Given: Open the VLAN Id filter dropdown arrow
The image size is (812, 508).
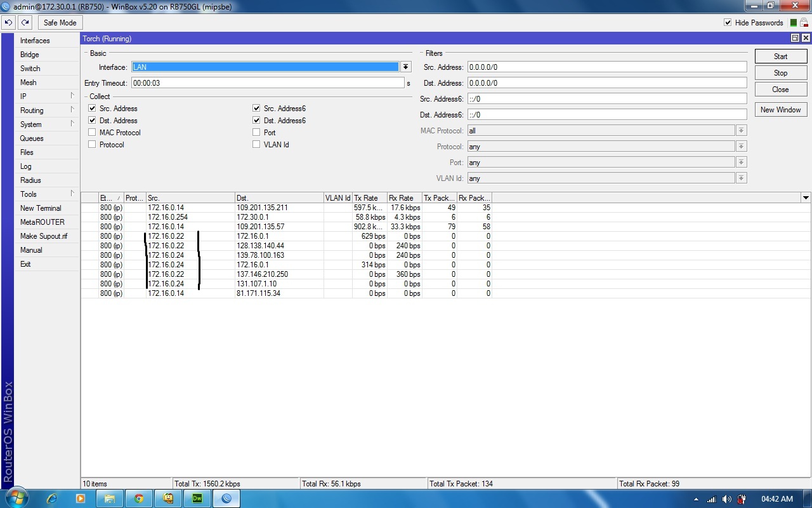Looking at the screenshot, I should [741, 178].
